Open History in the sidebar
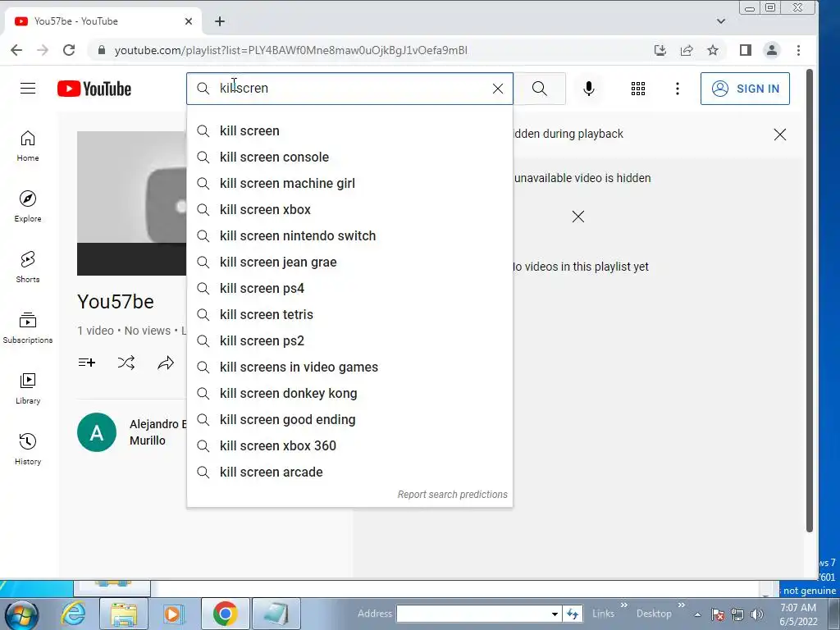 coord(28,450)
